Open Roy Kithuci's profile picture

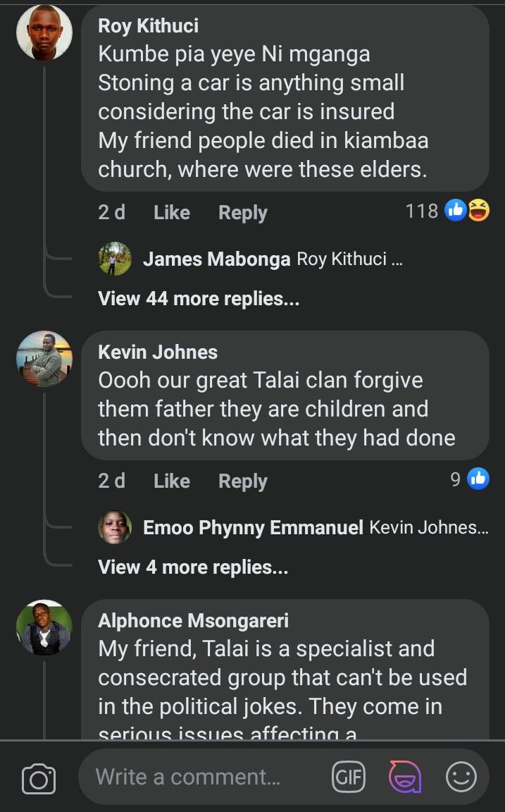click(44, 32)
